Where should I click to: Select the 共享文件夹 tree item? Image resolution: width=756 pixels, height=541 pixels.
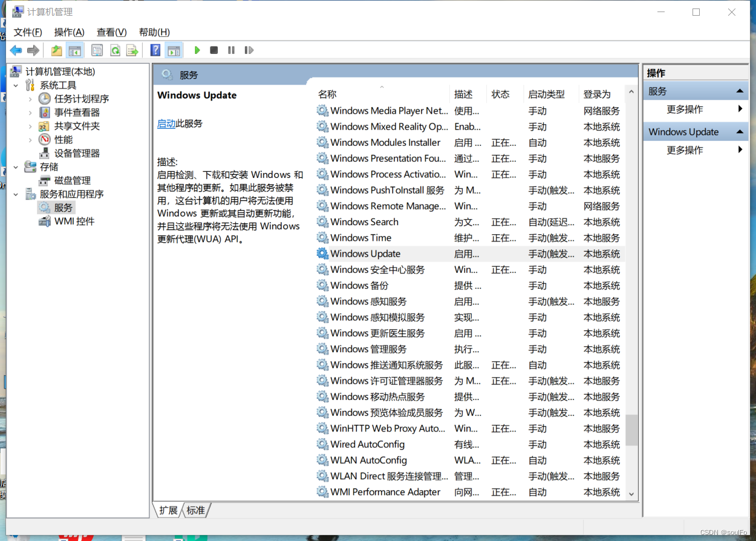(77, 126)
